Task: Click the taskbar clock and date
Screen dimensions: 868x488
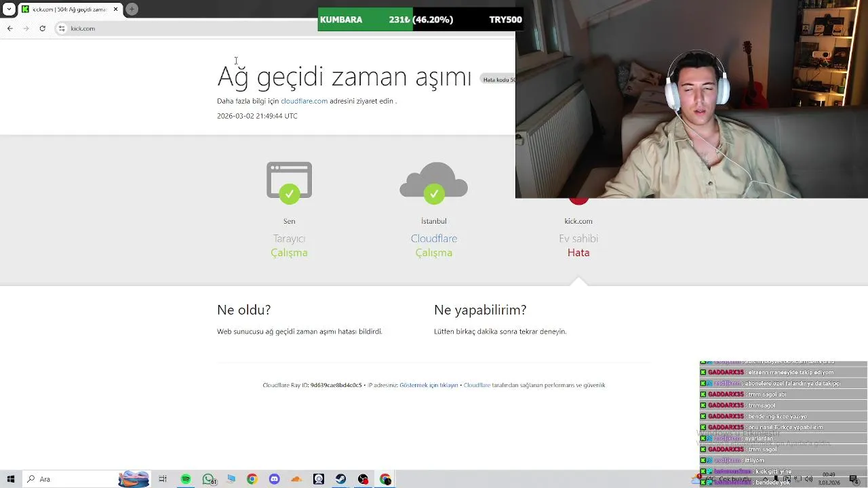Action: [829, 479]
